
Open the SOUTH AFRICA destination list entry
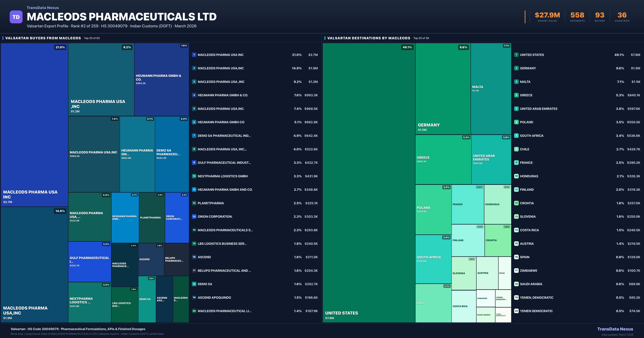point(531,136)
